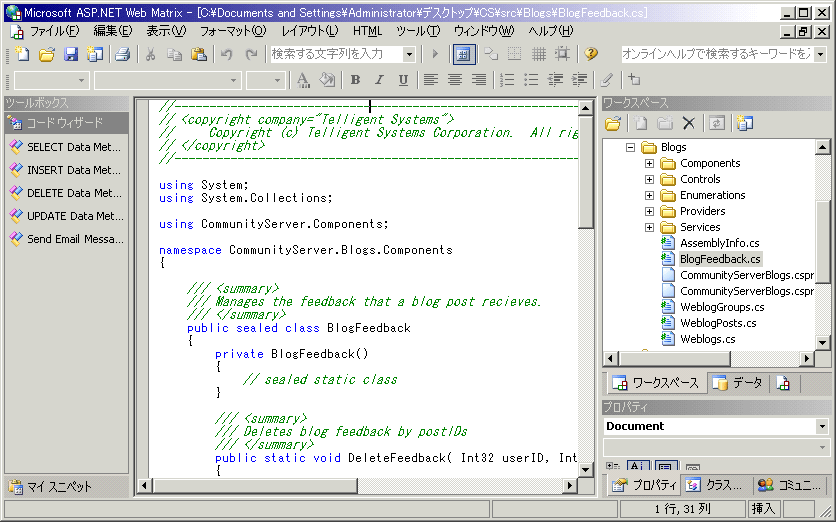Click the Snap to Grid toolbar icon

click(562, 54)
